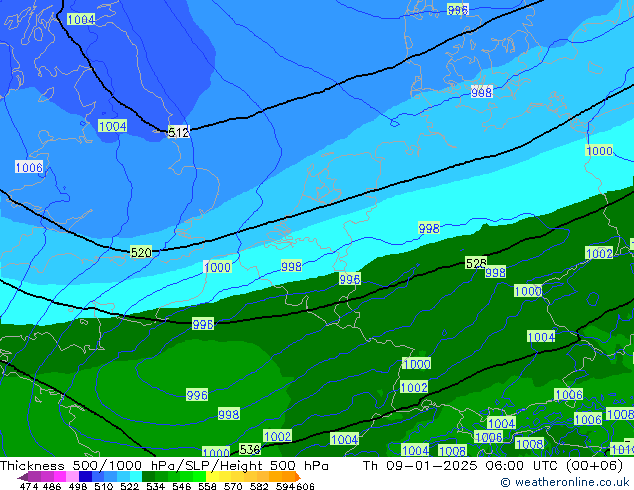Click the legend value 594

click(x=284, y=486)
